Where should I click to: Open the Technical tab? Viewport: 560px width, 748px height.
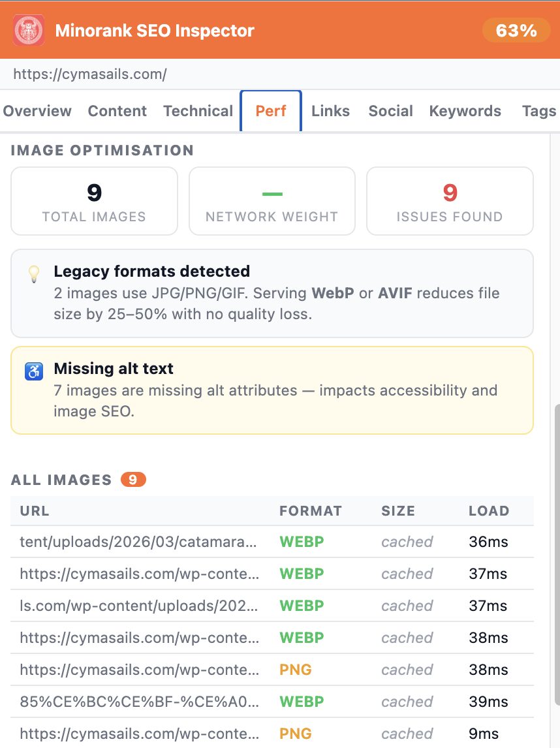point(198,111)
